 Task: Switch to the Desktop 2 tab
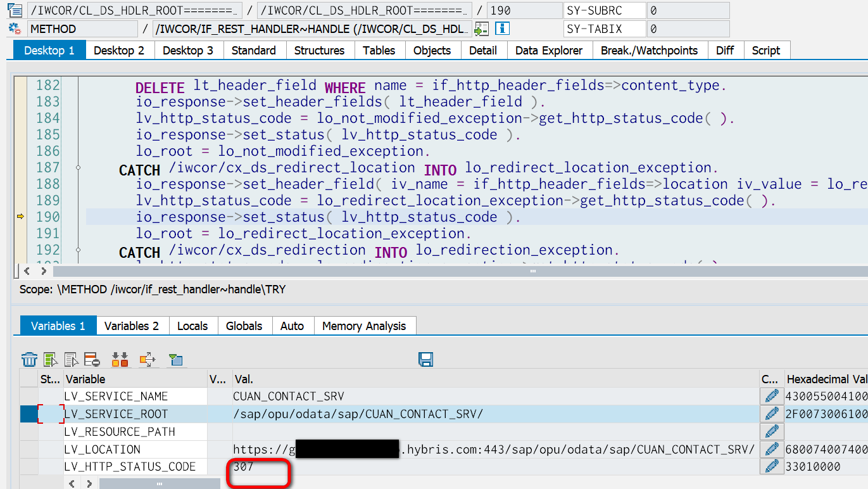pyautogui.click(x=119, y=51)
